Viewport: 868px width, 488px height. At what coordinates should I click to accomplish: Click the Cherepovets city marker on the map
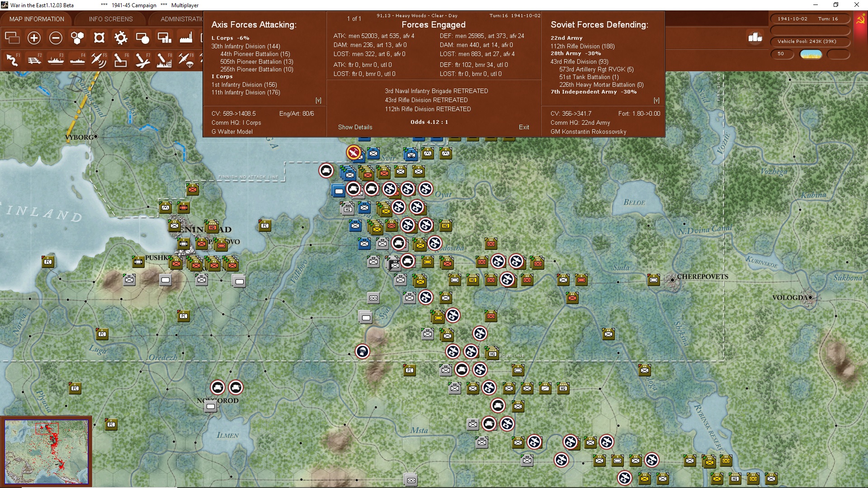point(672,280)
